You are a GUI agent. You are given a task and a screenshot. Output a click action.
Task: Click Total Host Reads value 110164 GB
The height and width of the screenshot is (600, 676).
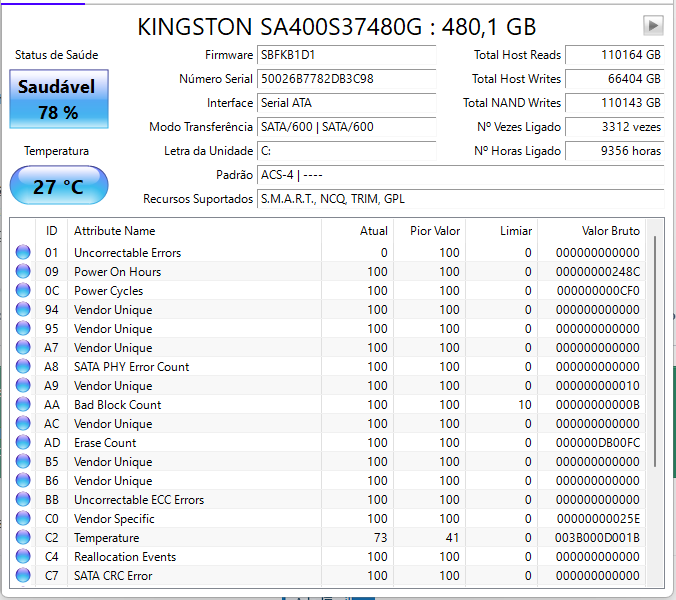tap(615, 55)
